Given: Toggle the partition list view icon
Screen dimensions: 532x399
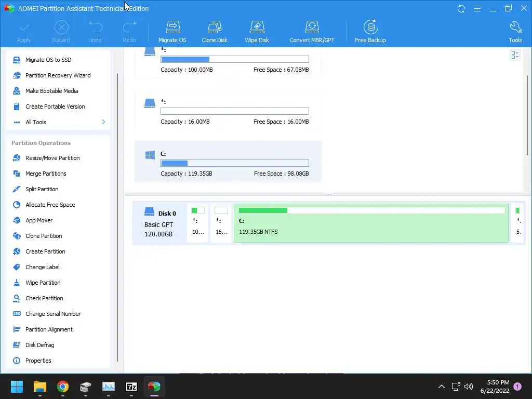Looking at the screenshot, I should pos(515,55).
